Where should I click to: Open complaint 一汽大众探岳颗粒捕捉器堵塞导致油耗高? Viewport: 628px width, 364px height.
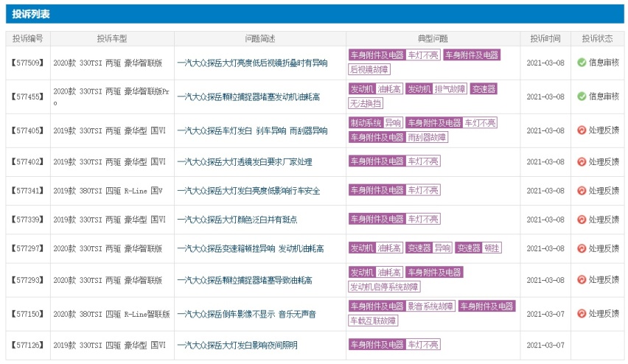244,280
